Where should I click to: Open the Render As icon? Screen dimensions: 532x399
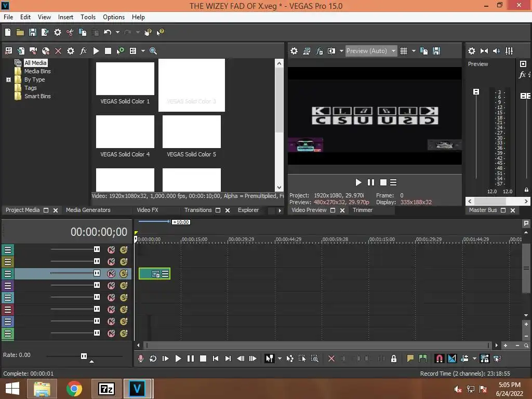click(45, 32)
